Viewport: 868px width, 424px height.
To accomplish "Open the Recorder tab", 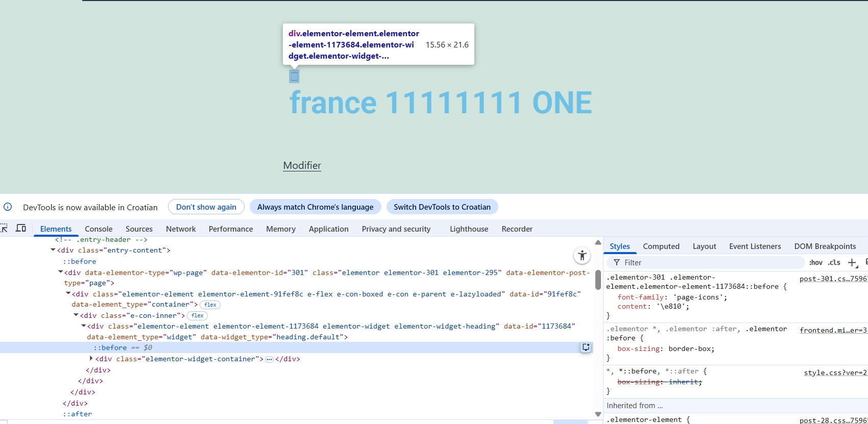I will (517, 229).
